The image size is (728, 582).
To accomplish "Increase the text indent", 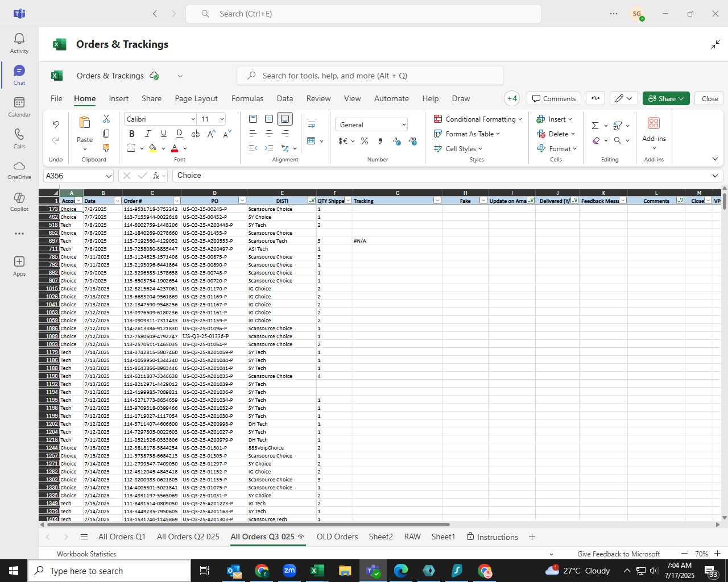I will click(x=269, y=148).
